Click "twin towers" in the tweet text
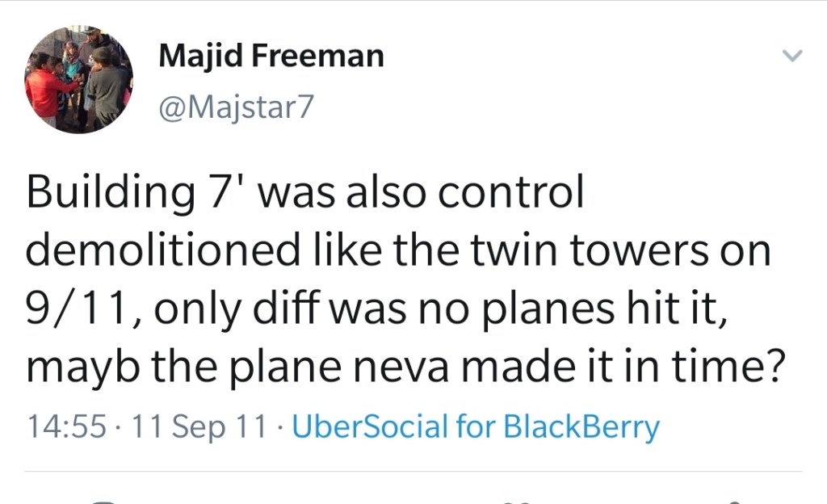 [578, 252]
